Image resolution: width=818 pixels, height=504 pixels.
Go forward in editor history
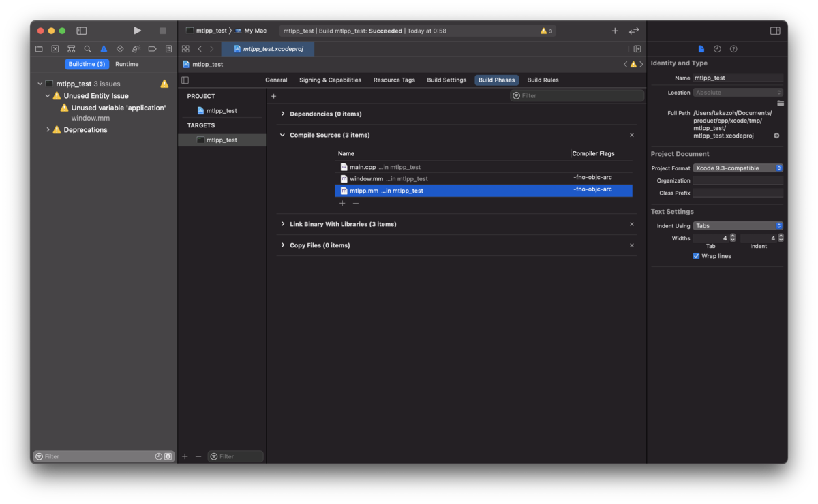211,49
